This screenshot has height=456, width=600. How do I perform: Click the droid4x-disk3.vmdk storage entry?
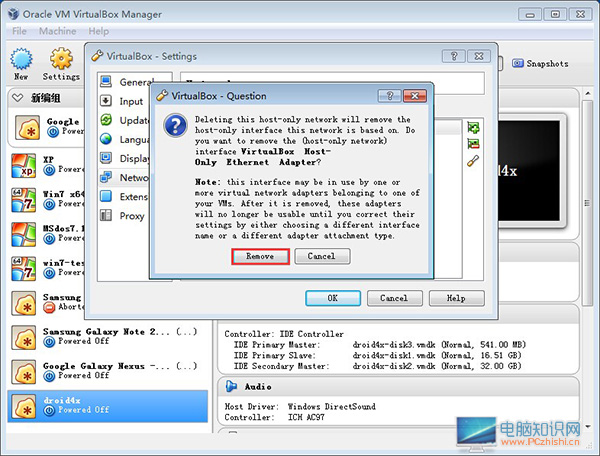point(439,344)
